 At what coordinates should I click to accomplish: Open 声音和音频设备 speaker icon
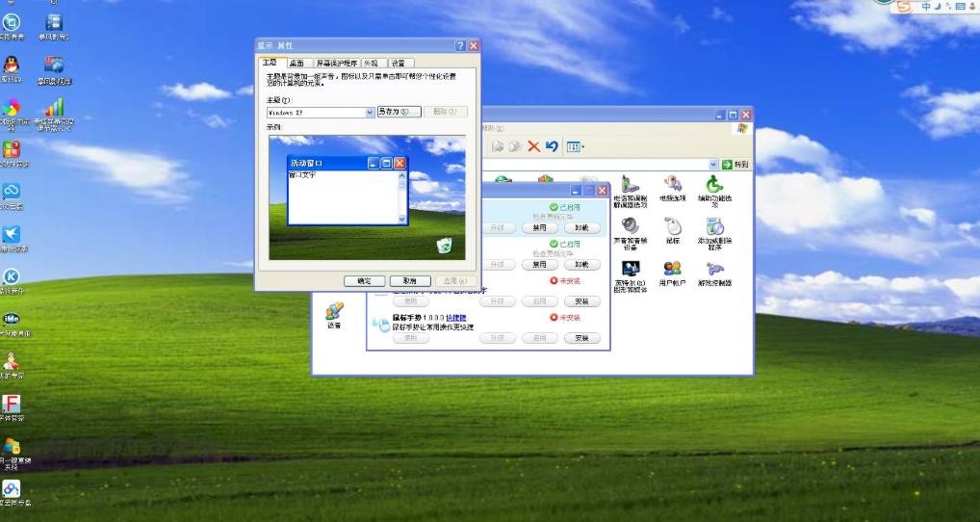click(630, 234)
